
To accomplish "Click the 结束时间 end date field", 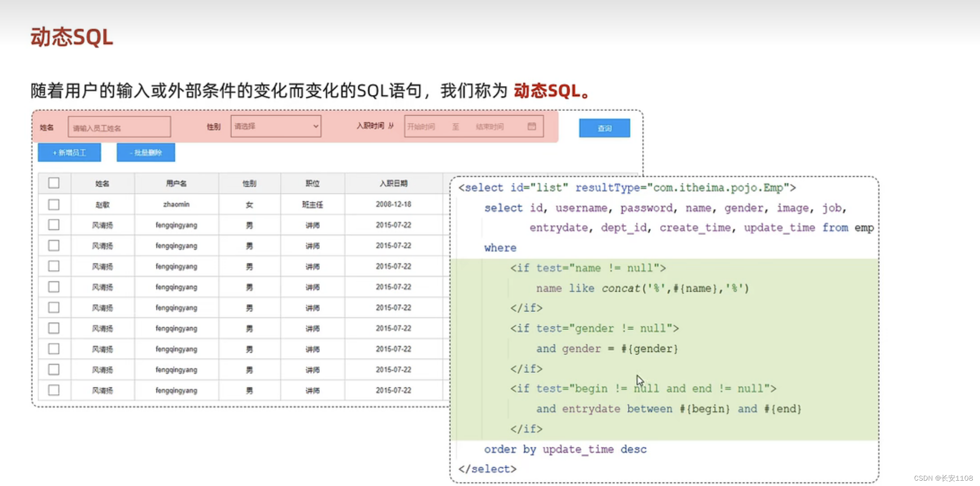I will [x=490, y=127].
